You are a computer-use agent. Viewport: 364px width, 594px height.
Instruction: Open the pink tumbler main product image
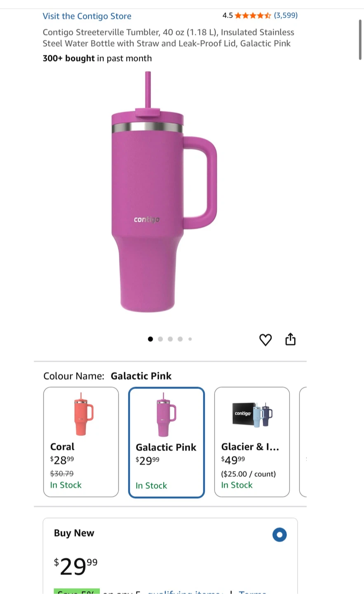[x=164, y=192]
